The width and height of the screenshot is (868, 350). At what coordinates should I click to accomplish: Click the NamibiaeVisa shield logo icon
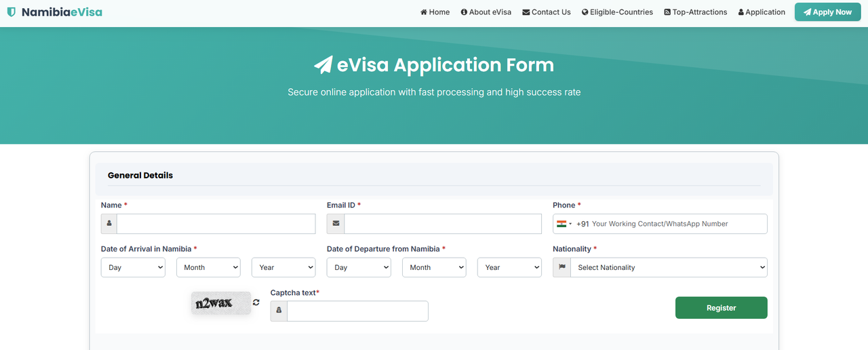[12, 12]
